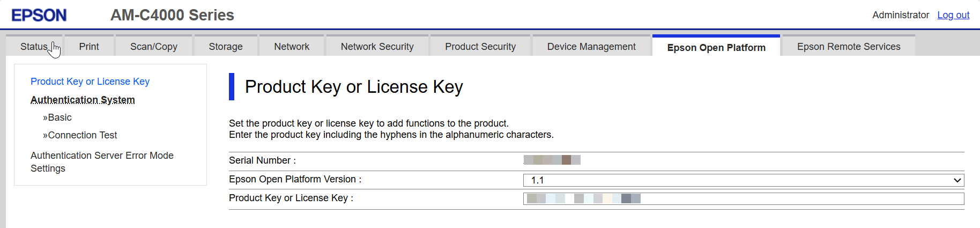
Task: Click the EPSON logo
Action: pyautogui.click(x=39, y=15)
